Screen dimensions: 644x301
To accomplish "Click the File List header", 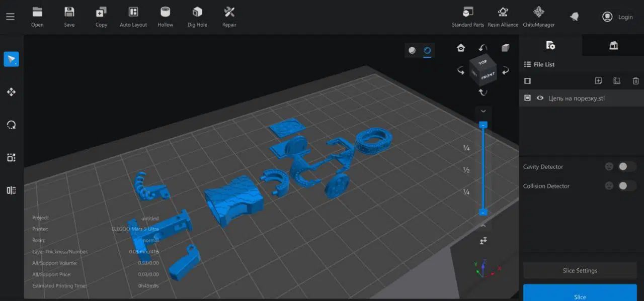I will click(539, 64).
